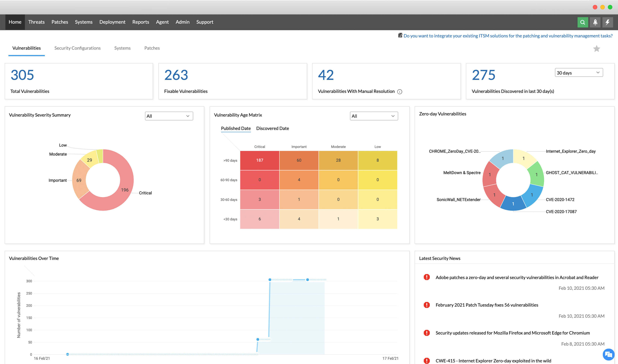Viewport: 618px width, 364px height.
Task: Click the green search icon
Action: (x=582, y=22)
